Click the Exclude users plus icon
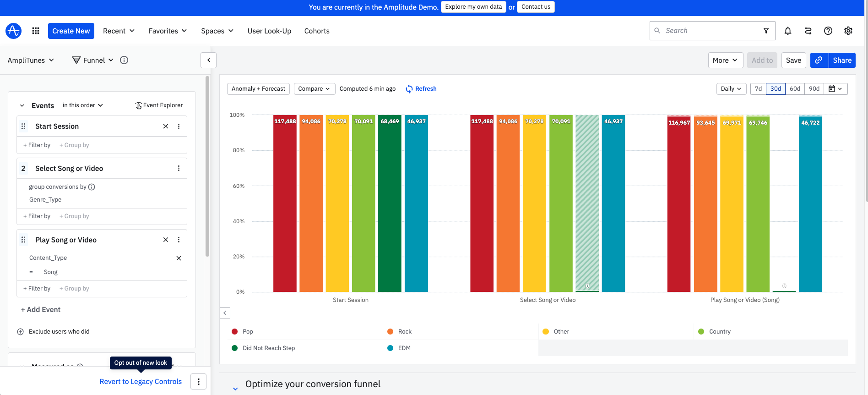This screenshot has width=868, height=395. (20, 332)
